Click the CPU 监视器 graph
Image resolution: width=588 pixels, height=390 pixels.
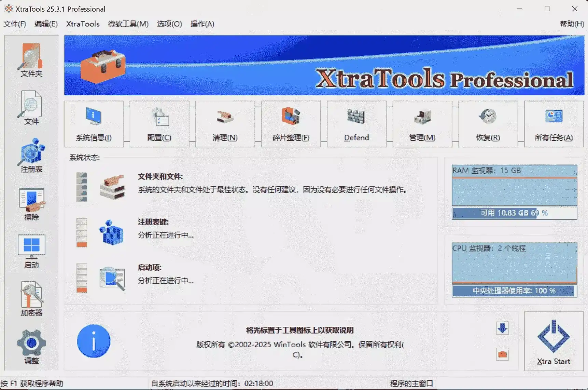pos(514,263)
